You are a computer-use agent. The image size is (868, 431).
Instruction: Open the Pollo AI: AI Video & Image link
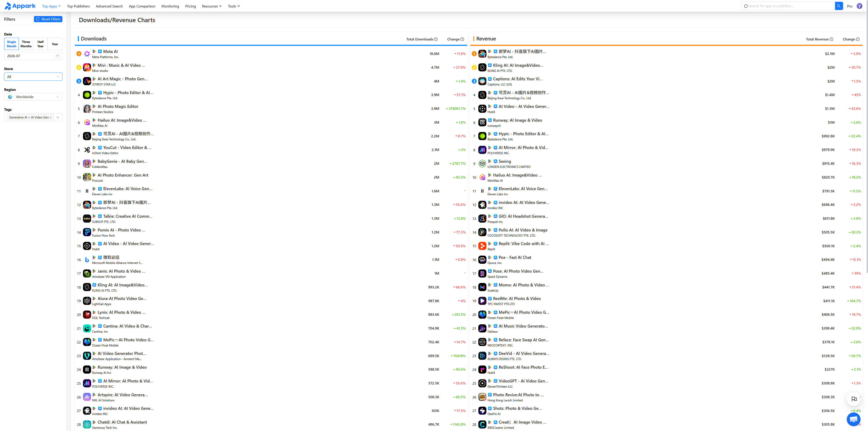click(523, 230)
